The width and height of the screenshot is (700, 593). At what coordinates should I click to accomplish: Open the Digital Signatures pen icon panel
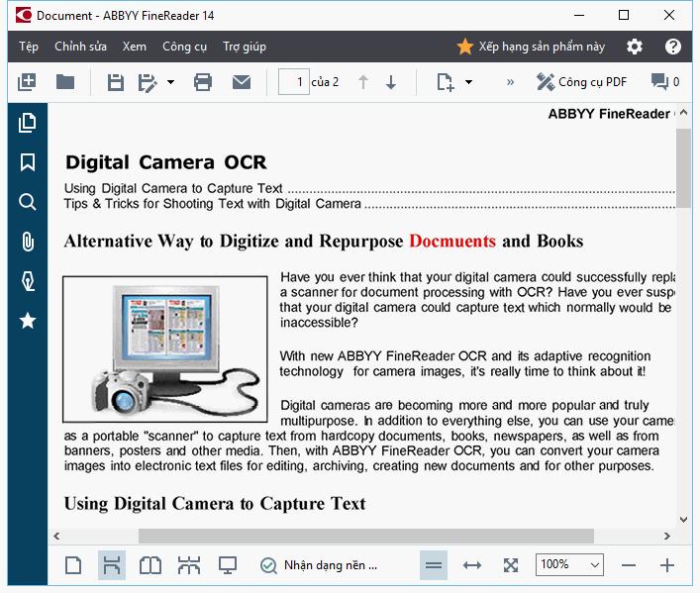[x=28, y=281]
